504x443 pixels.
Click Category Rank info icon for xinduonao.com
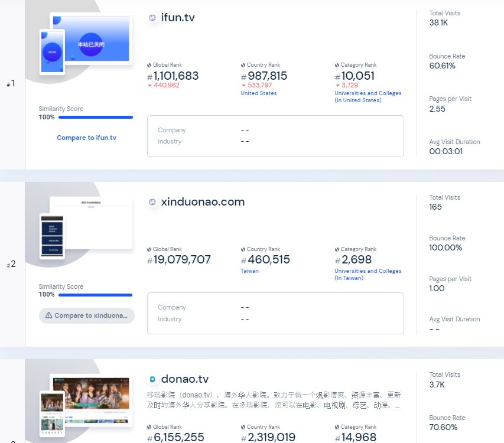click(x=337, y=249)
